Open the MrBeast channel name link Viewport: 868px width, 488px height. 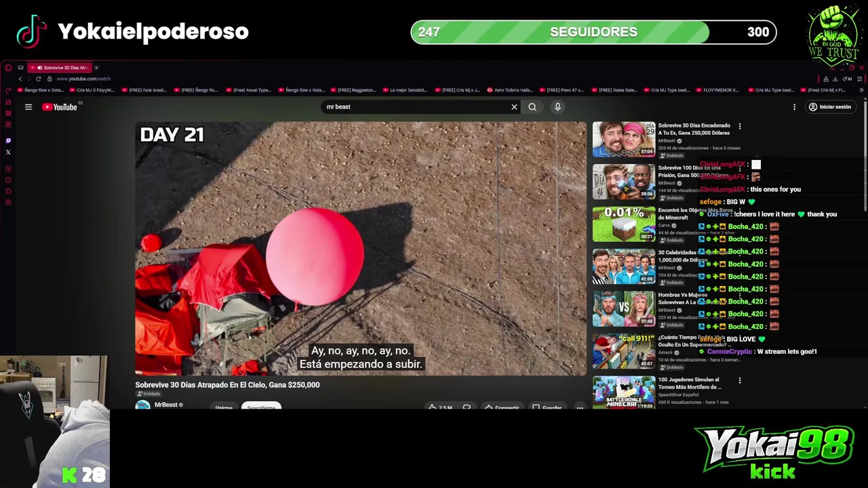tap(165, 405)
